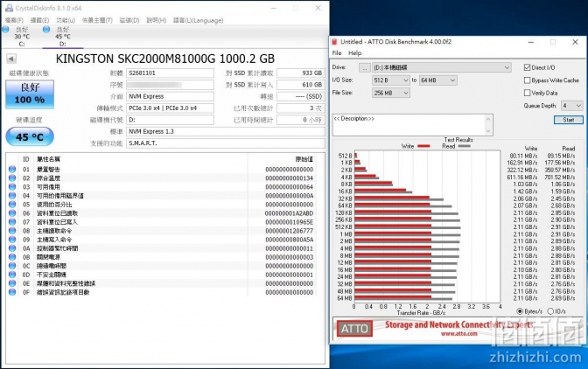Click the CrystalDiskInfo title bar app icon
Viewport: 588px width, 369px height.
[x=9, y=8]
